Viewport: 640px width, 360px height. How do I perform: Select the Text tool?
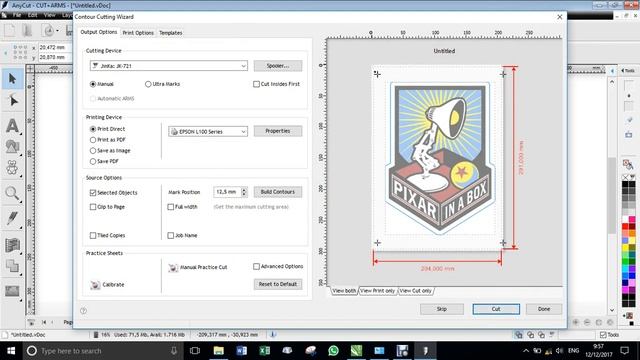pos(12,125)
